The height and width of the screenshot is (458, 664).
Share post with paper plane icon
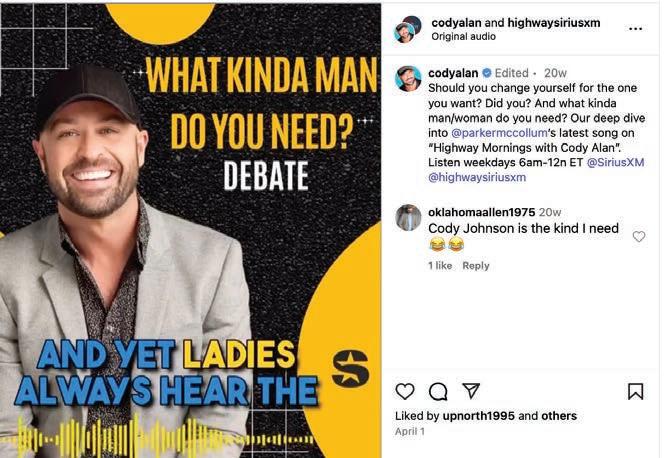pyautogui.click(x=471, y=391)
